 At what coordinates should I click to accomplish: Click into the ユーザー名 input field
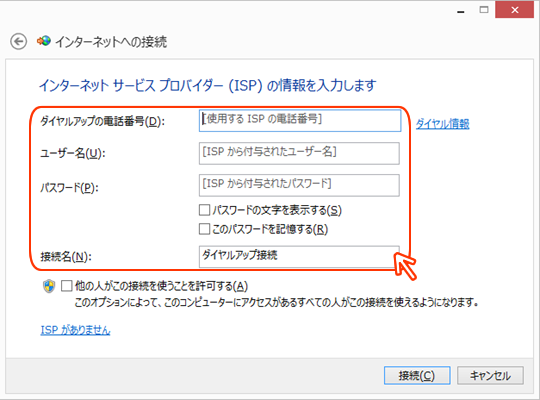coord(299,153)
